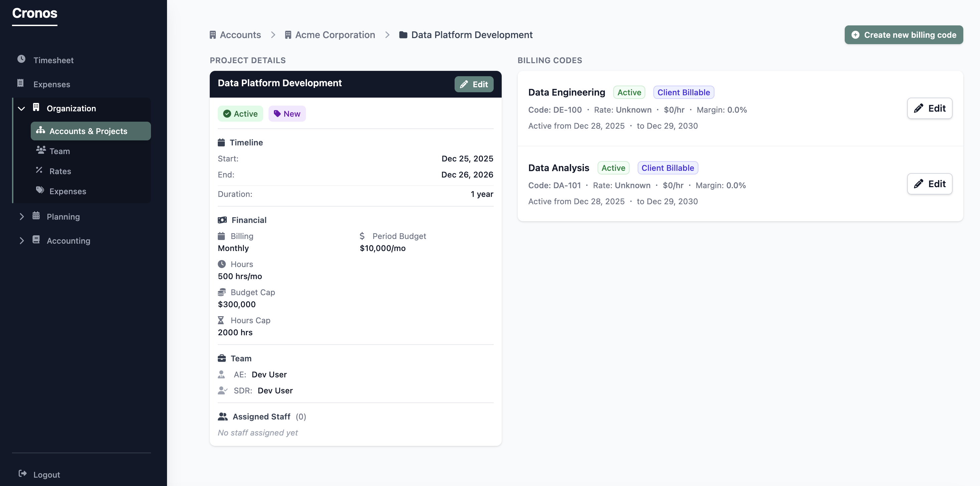Toggle the Active status badge on Data Engineering
The width and height of the screenshot is (980, 486).
(629, 92)
